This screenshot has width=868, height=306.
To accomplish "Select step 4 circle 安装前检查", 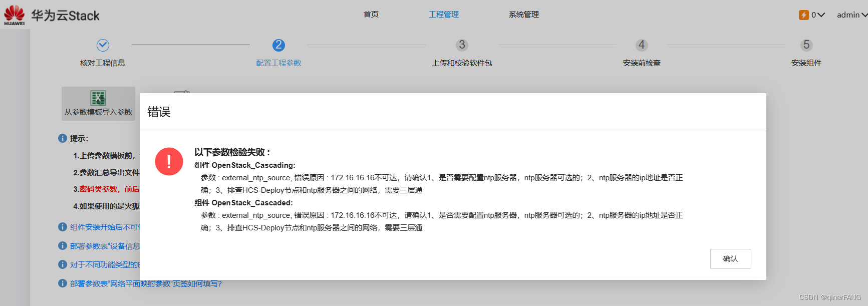I will pos(642,45).
